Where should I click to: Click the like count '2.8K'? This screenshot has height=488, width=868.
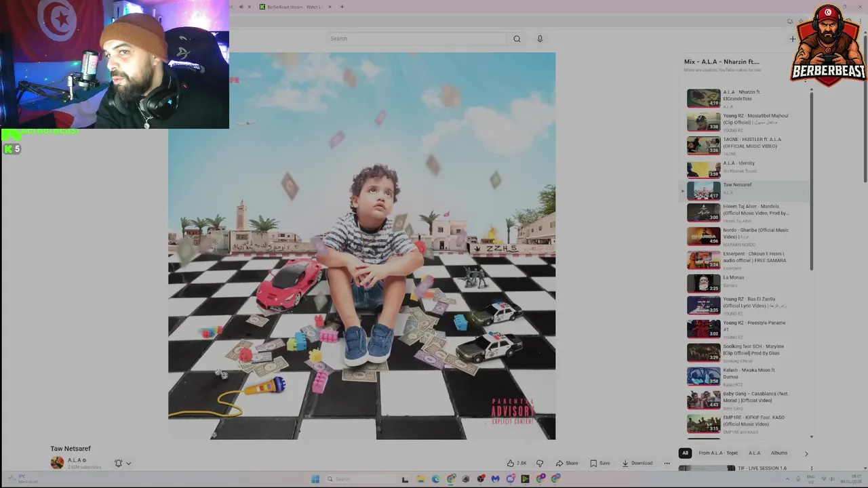pos(521,463)
